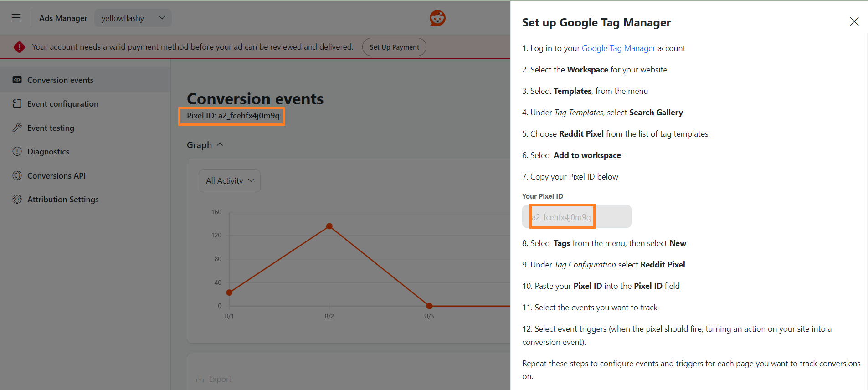Click the 8/2 peak data point
The image size is (868, 390).
tap(329, 226)
